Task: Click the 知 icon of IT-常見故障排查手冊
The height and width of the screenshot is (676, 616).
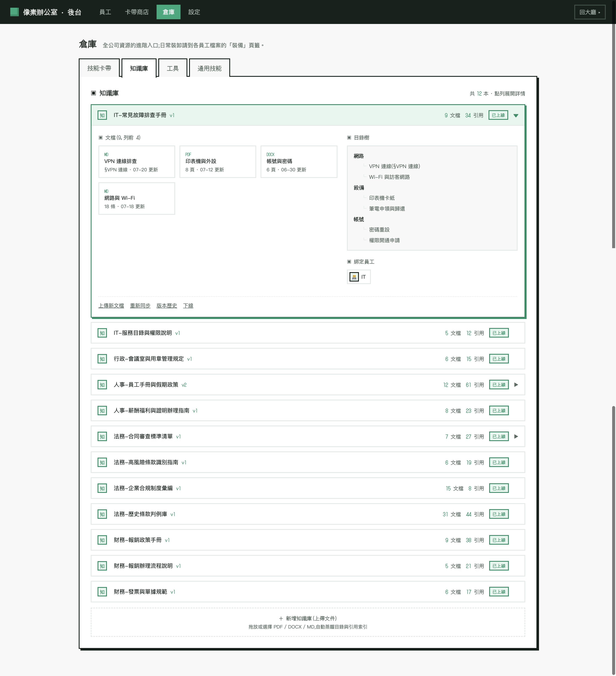Action: 102,115
